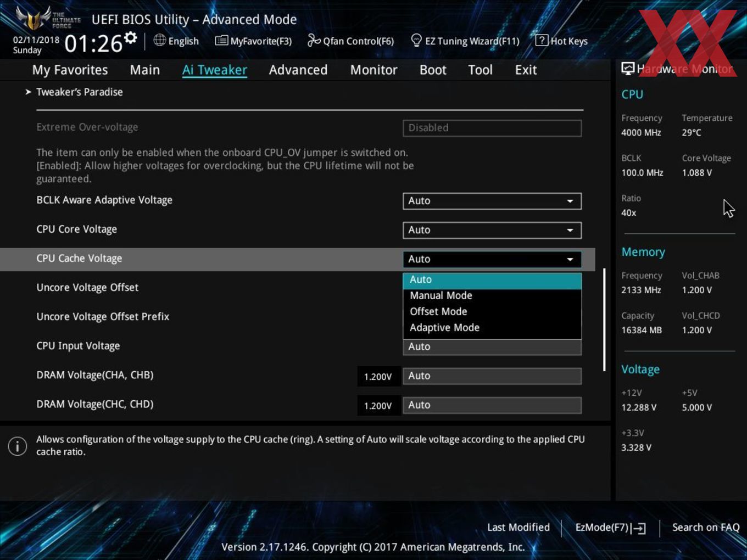The height and width of the screenshot is (560, 747).
Task: Switch to the Main tab
Action: click(145, 70)
